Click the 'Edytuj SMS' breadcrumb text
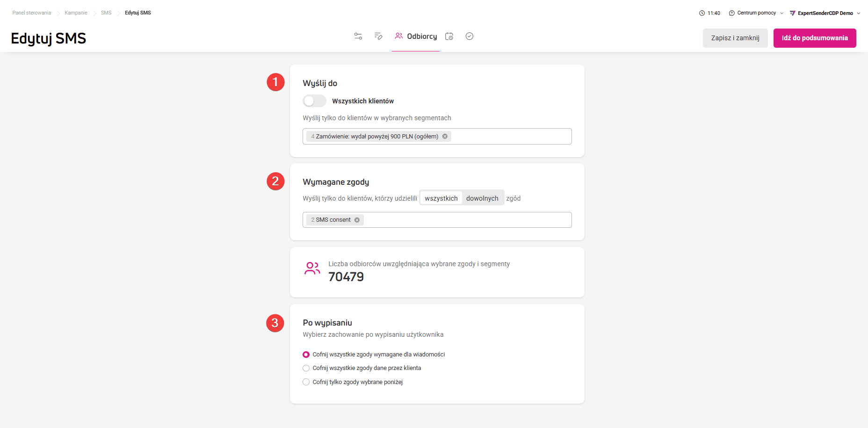 [138, 13]
